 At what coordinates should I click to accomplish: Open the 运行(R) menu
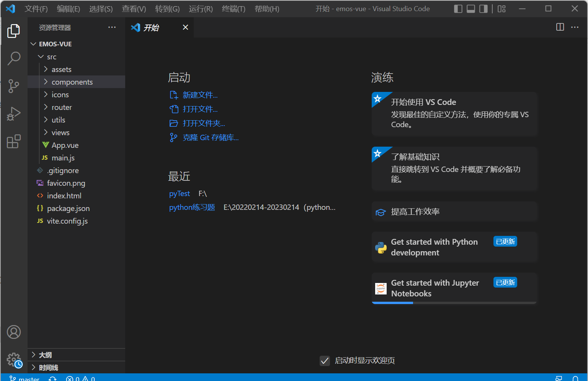point(201,9)
